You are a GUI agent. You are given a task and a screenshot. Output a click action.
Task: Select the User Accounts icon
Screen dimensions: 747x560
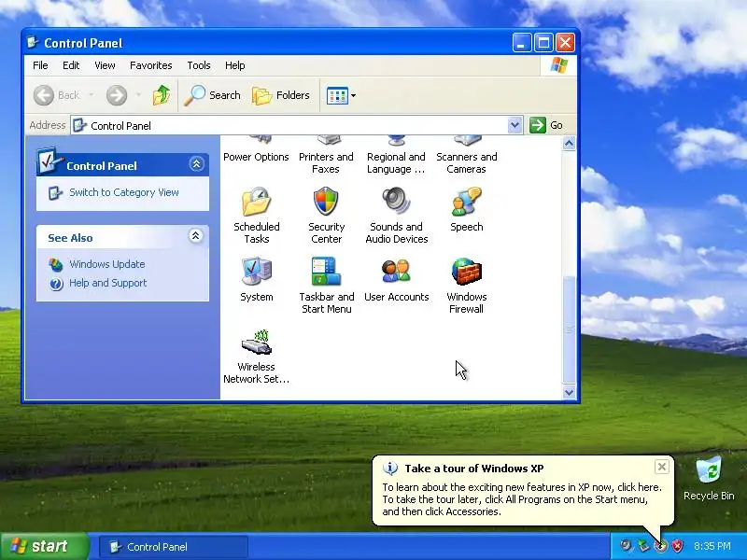[x=396, y=272]
